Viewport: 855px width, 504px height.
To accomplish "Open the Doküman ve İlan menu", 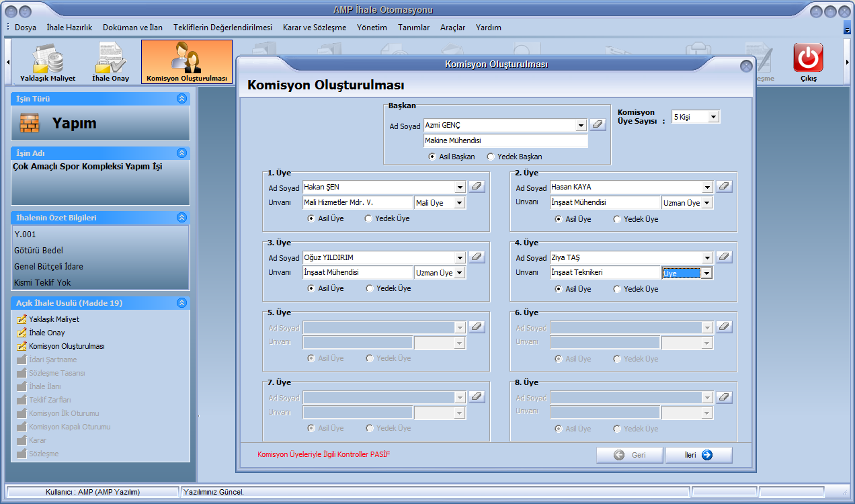I will point(132,28).
